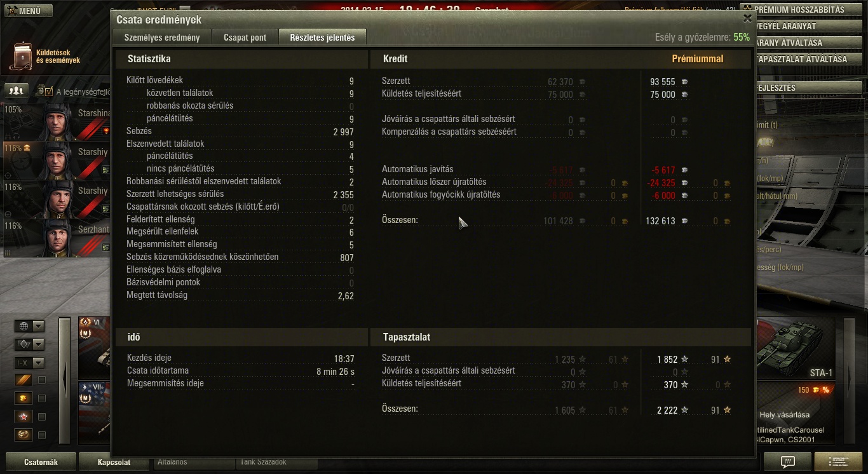868x474 pixels.
Task: Open the nation globe dropdown
Action: [x=29, y=327]
